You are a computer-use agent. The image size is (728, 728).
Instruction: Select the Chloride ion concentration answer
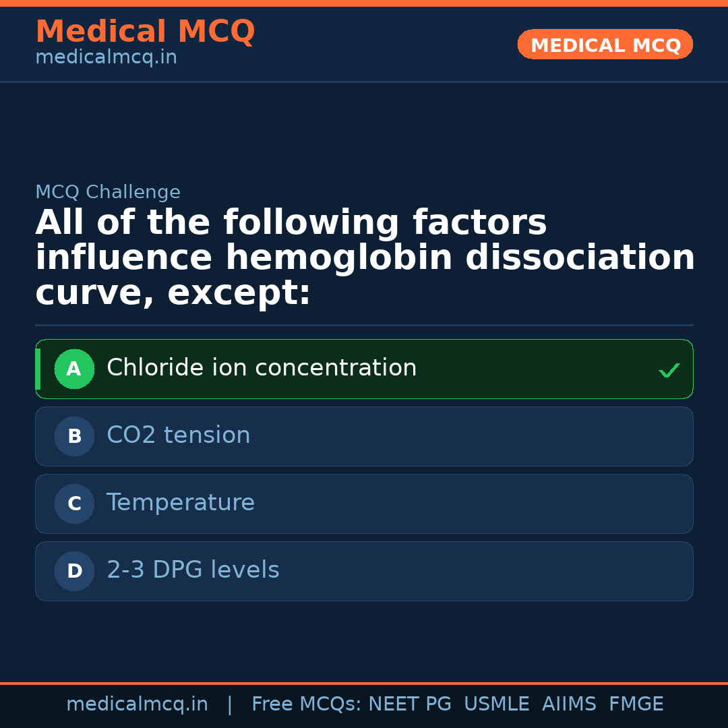point(262,368)
